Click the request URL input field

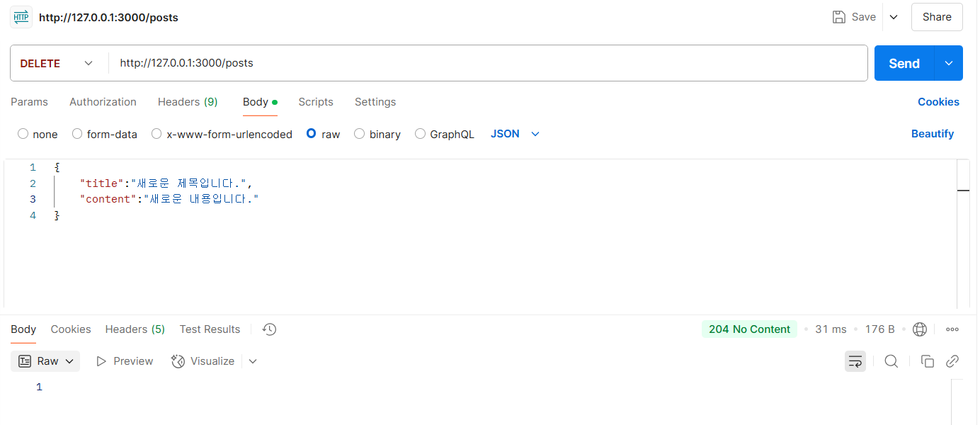(x=489, y=63)
